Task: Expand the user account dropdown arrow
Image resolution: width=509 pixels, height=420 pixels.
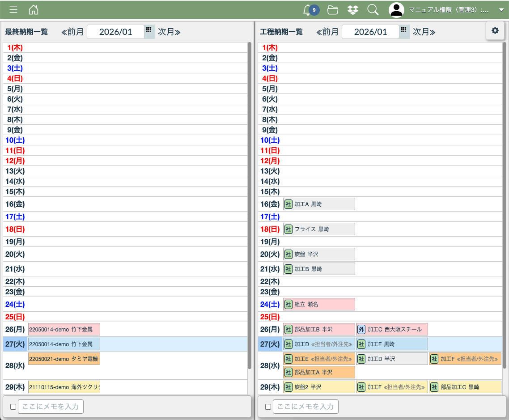Action: (501, 10)
